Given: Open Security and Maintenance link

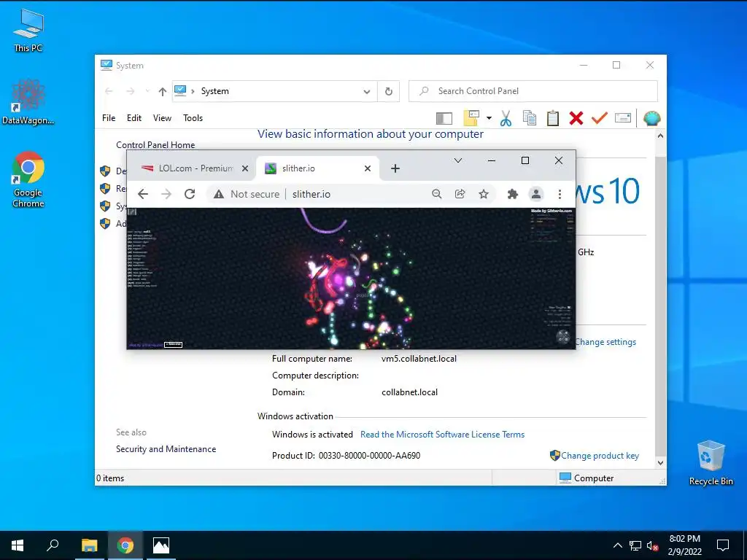Looking at the screenshot, I should [166, 449].
